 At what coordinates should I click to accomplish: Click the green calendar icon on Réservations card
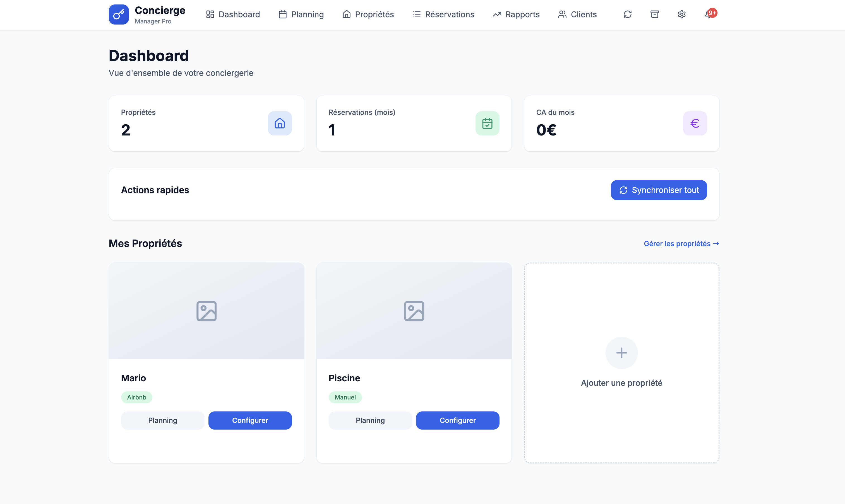coord(487,123)
